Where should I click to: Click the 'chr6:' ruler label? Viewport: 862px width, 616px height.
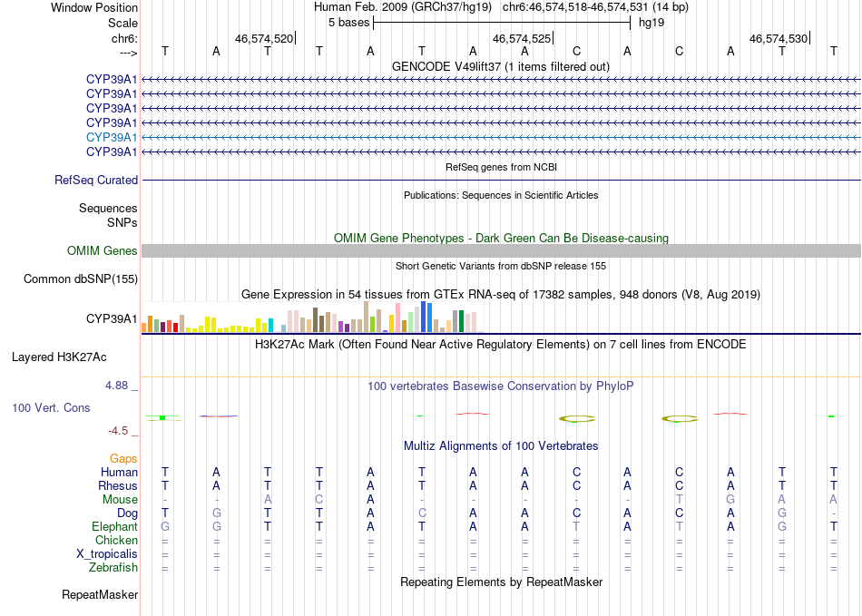pyautogui.click(x=125, y=39)
